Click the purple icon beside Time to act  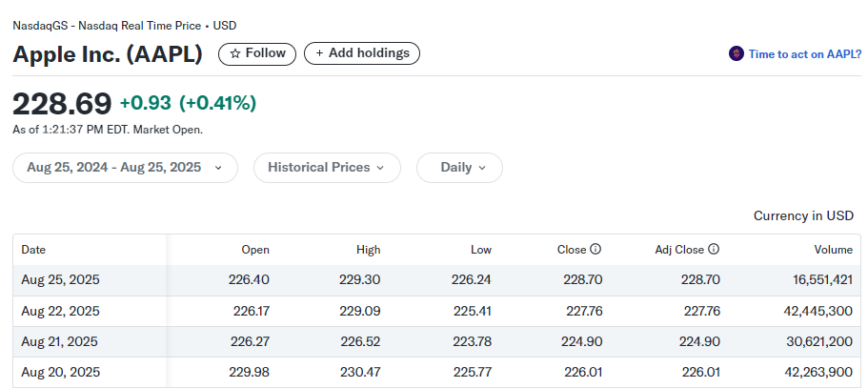click(x=736, y=54)
